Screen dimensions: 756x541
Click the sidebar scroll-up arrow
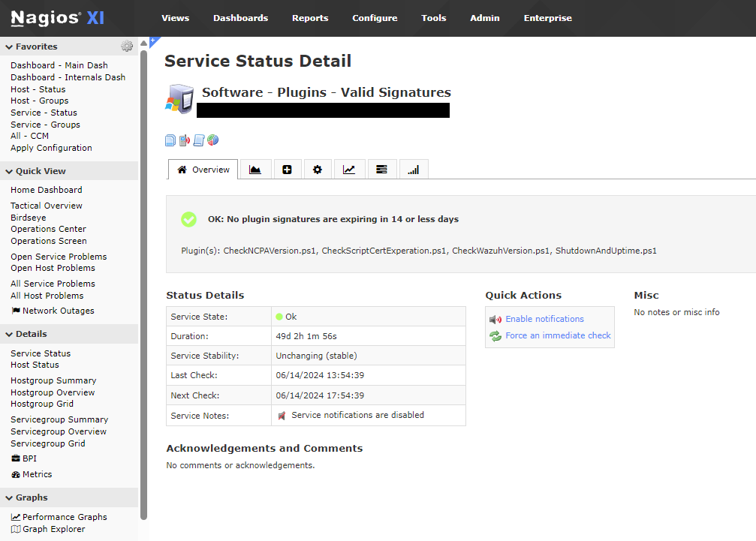click(x=143, y=44)
